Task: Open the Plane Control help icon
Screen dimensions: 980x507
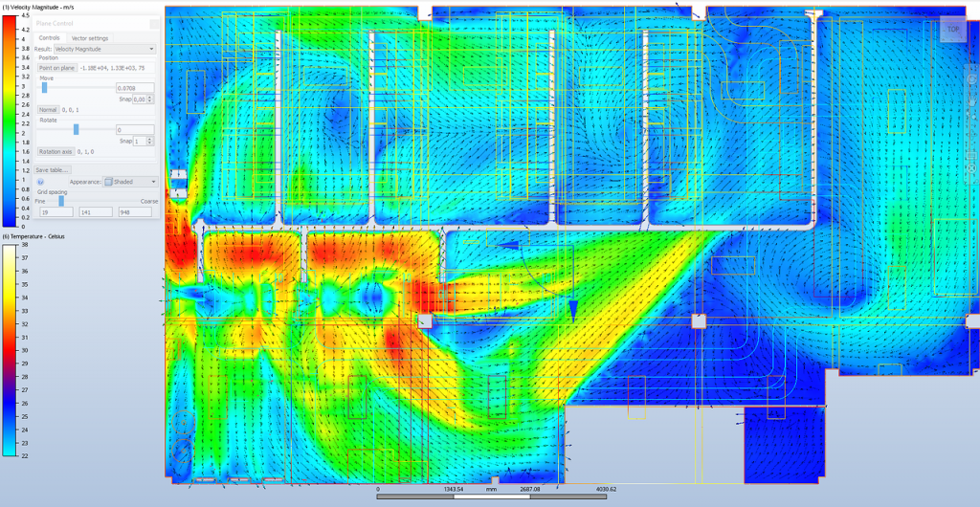Action: 40,182
